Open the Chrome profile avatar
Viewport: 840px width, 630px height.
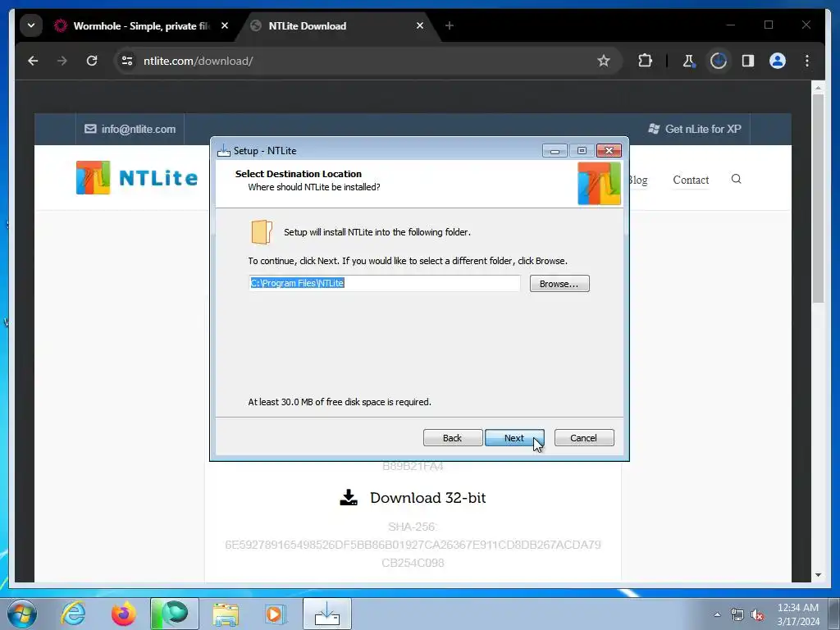tap(778, 61)
